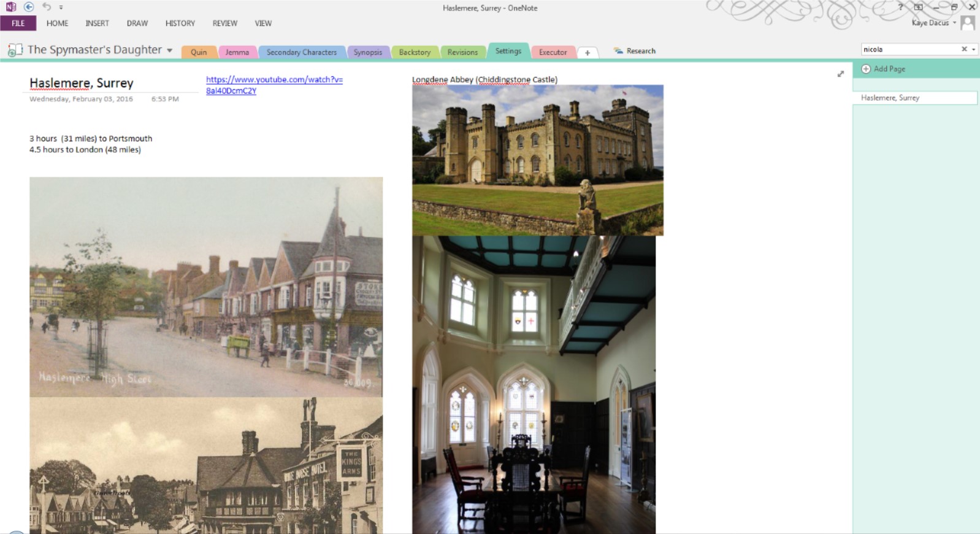Image resolution: width=980 pixels, height=534 pixels.
Task: Open the Help question mark icon
Action: coord(900,7)
